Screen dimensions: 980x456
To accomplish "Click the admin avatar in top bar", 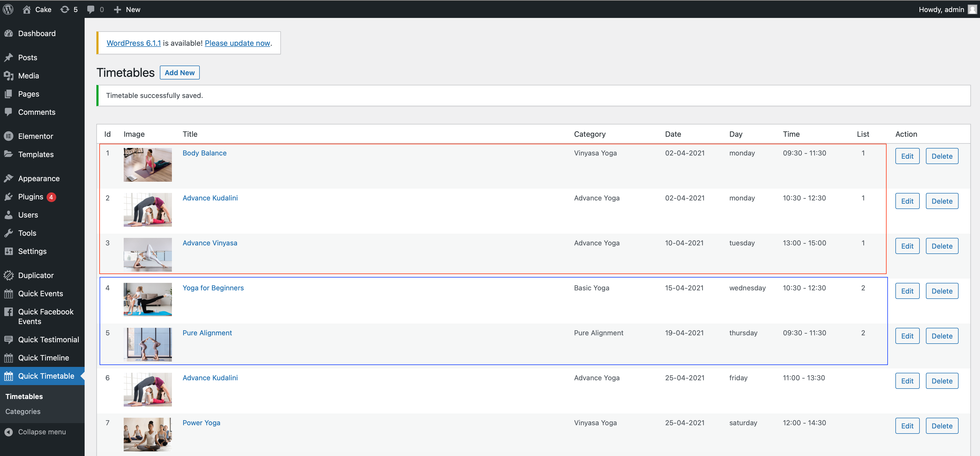I will click(973, 9).
